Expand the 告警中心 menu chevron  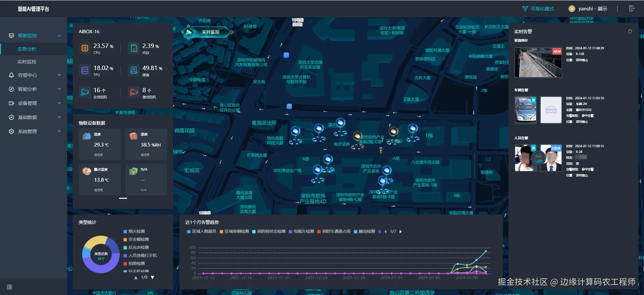pos(59,75)
